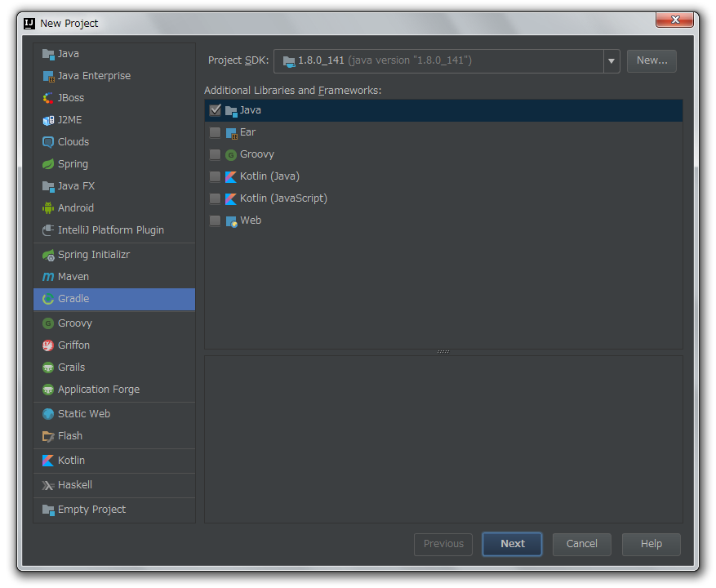Click the J2ME icon in sidebar
The height and width of the screenshot is (588, 716).
coord(48,120)
